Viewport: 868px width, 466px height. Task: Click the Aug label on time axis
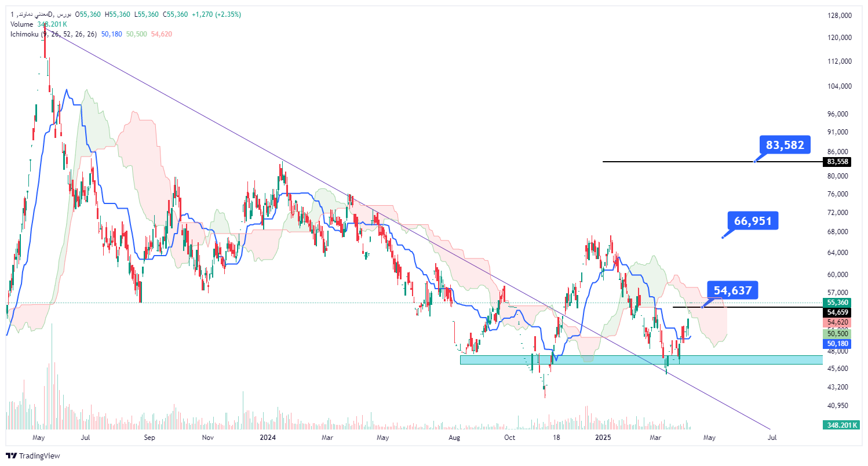click(x=455, y=438)
